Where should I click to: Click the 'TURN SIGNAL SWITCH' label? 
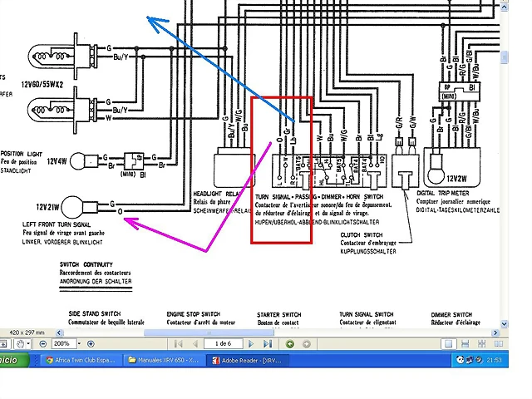click(x=367, y=314)
